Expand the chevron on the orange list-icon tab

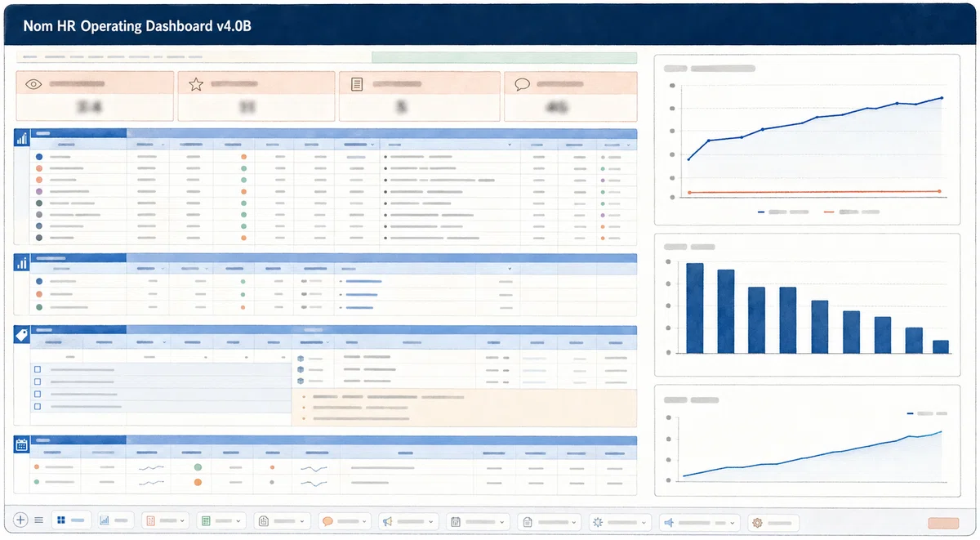pyautogui.click(x=182, y=521)
